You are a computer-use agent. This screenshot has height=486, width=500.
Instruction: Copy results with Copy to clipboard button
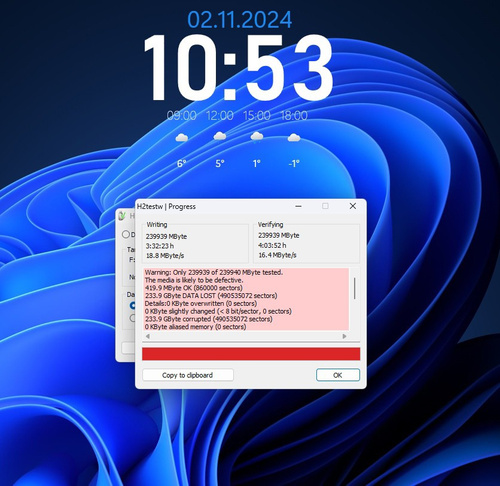pos(188,375)
